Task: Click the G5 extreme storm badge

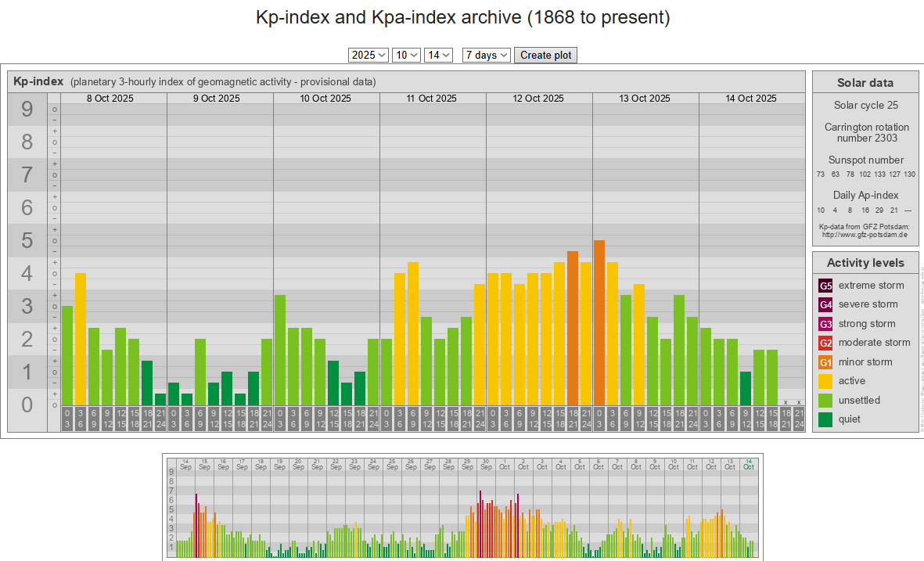Action: click(x=825, y=286)
